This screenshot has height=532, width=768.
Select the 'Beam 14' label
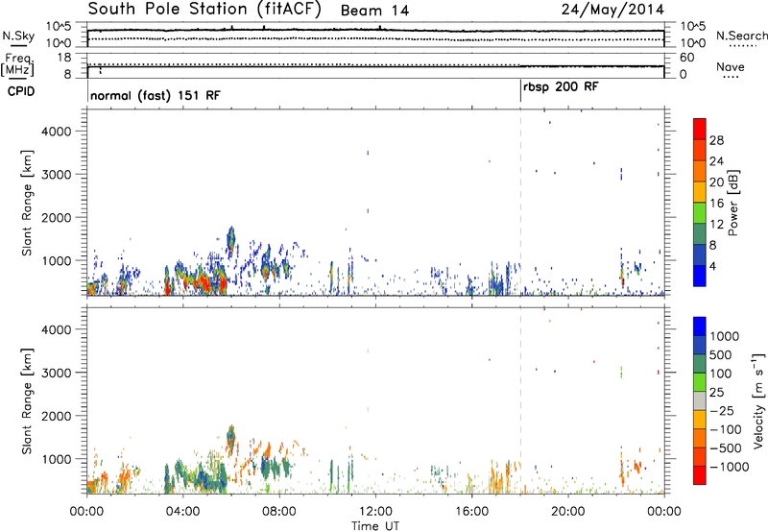coord(374,11)
